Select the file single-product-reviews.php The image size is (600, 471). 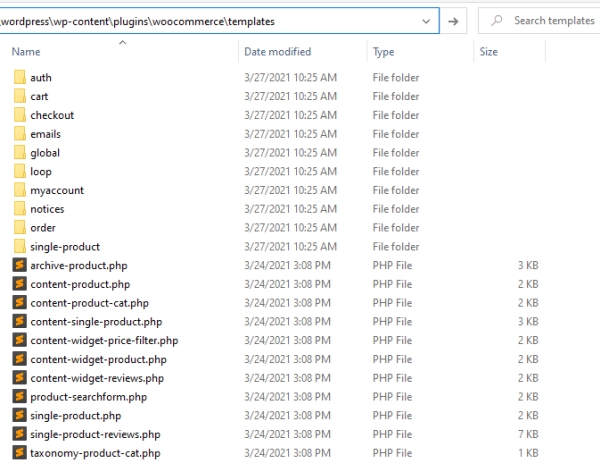pos(95,435)
